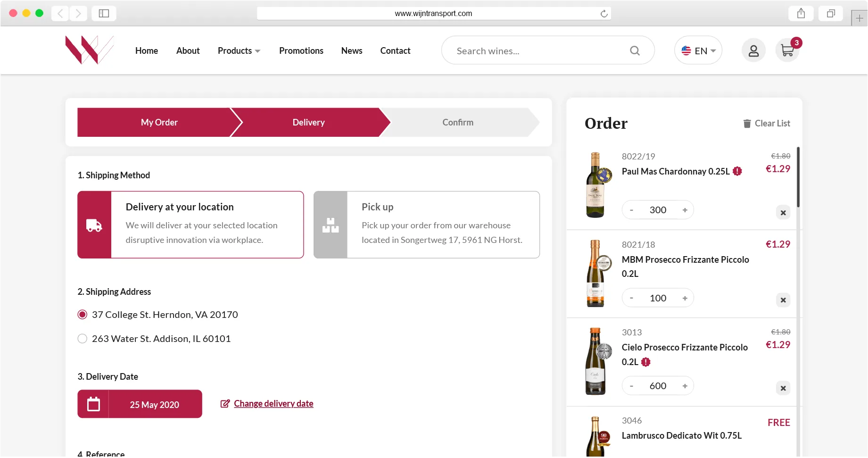This screenshot has width=868, height=458.
Task: Open the user account icon
Action: coord(753,50)
